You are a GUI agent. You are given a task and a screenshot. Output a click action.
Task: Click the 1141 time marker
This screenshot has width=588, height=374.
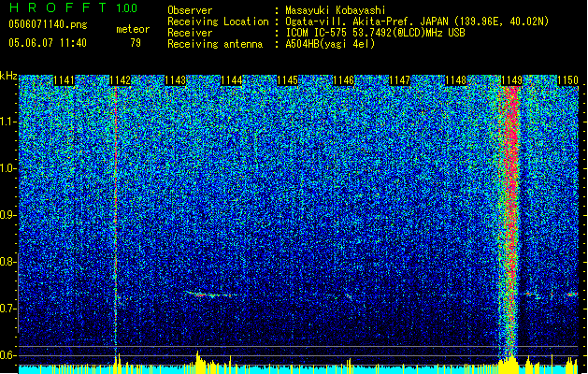point(64,80)
